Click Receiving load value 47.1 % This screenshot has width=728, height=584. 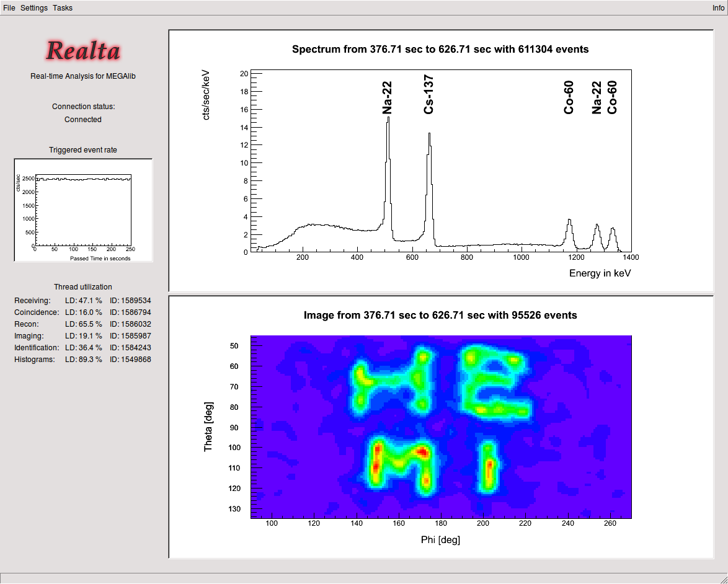[84, 300]
